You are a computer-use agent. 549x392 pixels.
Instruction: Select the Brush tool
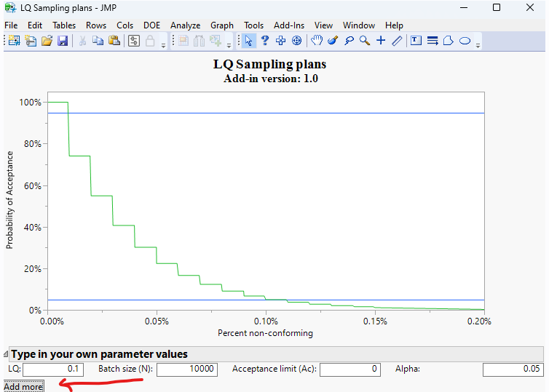[x=333, y=41]
